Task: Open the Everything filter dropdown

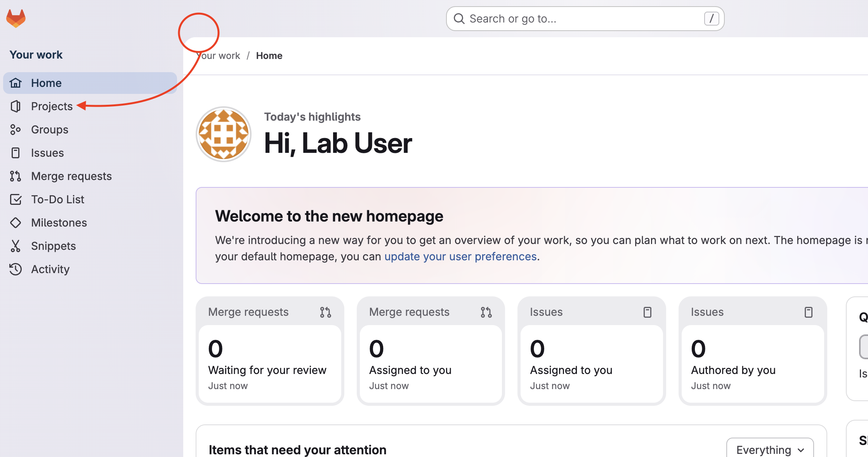Action: [x=770, y=450]
